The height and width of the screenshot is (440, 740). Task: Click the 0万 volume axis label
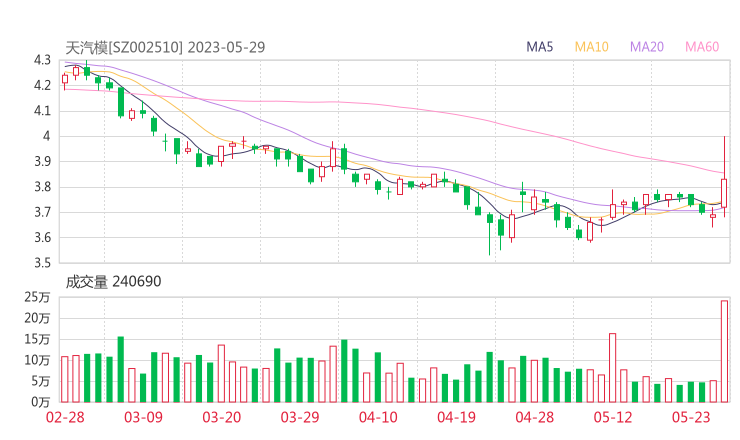41,402
